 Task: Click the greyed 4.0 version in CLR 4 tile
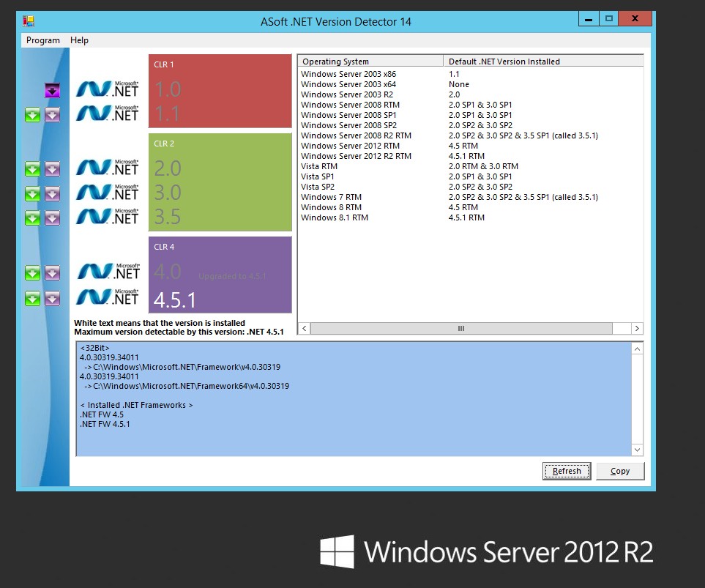168,272
